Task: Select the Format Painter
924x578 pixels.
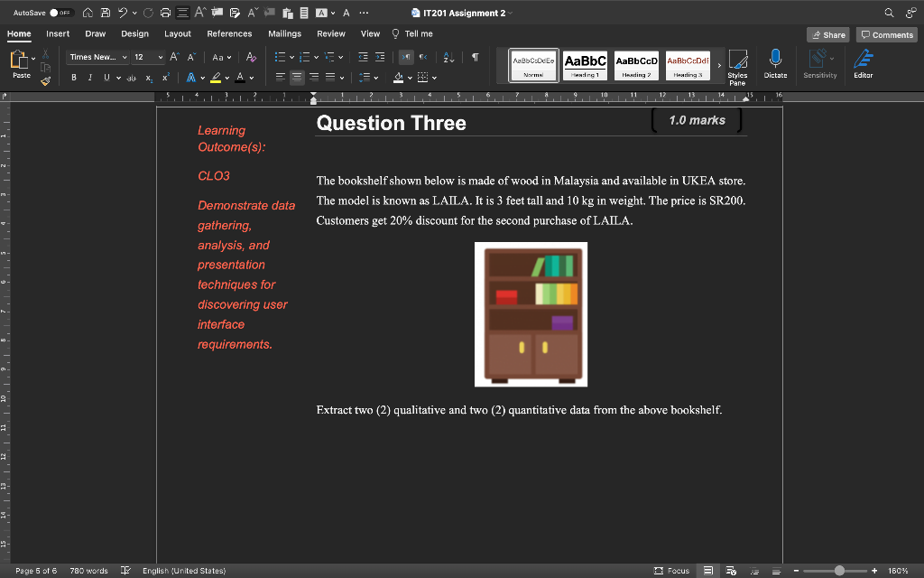Action: [x=44, y=81]
